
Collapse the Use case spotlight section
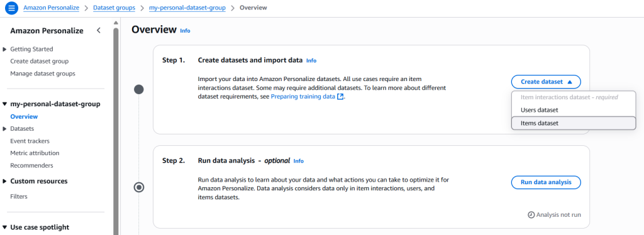[5, 227]
